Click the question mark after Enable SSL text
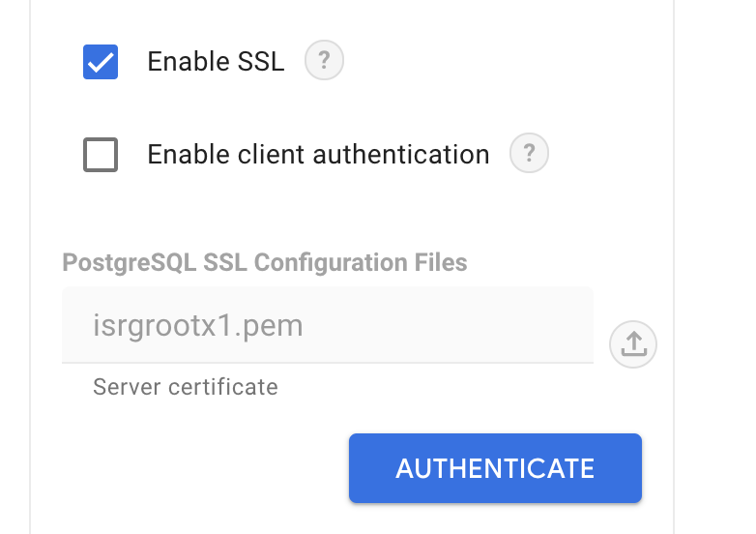The height and width of the screenshot is (534, 756). coord(324,60)
